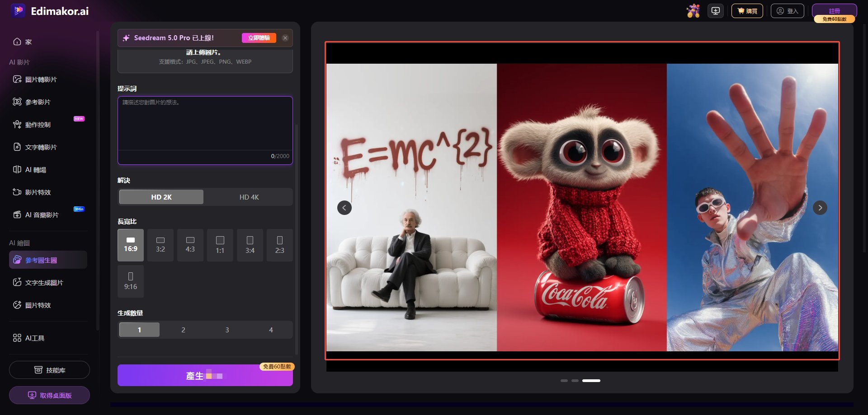868x415 pixels.
Task: Click the 免費60點數 badge under sign up
Action: [835, 19]
